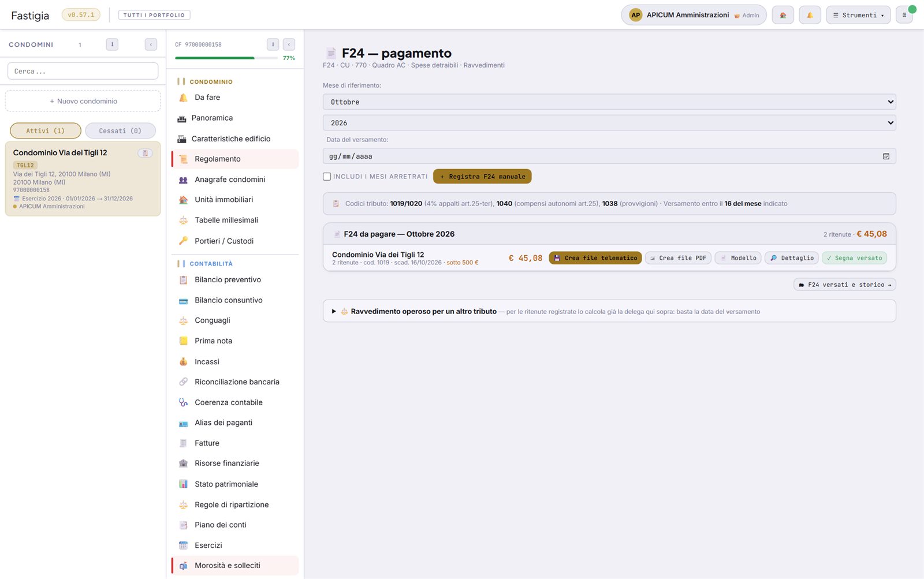Open the 2026 year dropdown
The image size is (924, 579).
(x=609, y=123)
